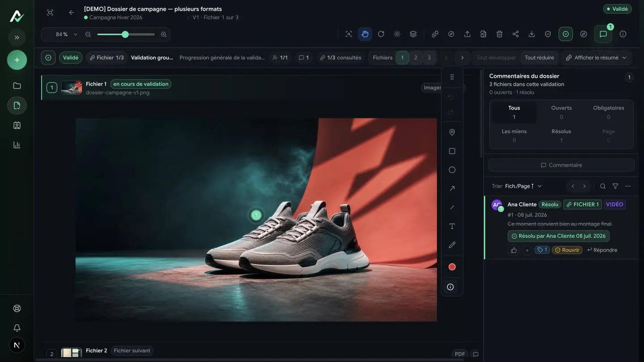
Task: Click the Rouvrir button on the comment
Action: pos(567,250)
